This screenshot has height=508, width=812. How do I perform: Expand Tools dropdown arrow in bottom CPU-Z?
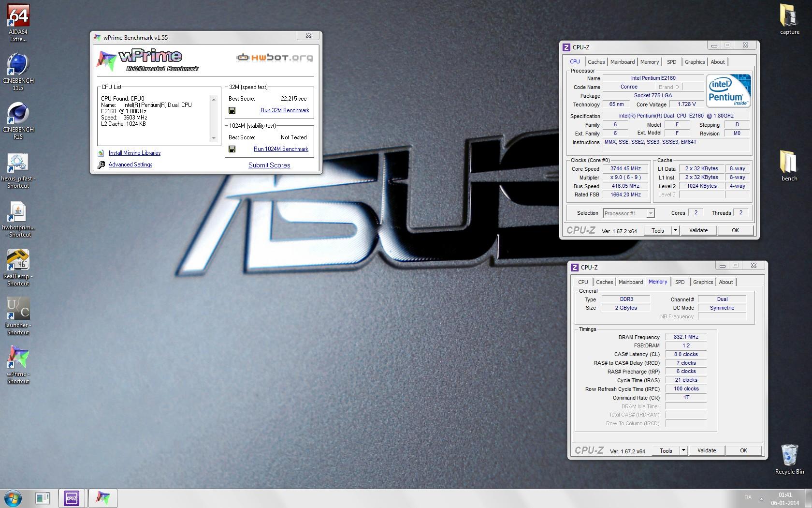click(683, 451)
